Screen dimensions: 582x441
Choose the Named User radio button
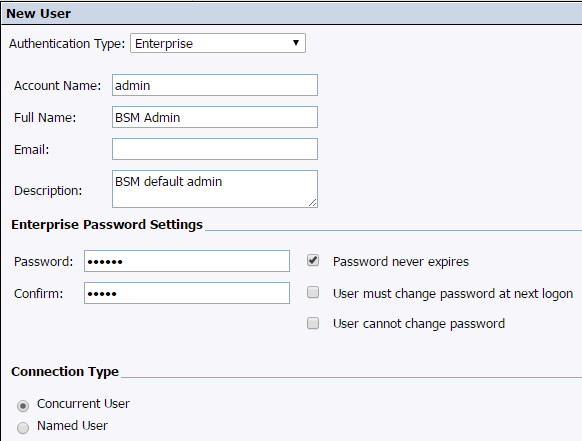23,428
